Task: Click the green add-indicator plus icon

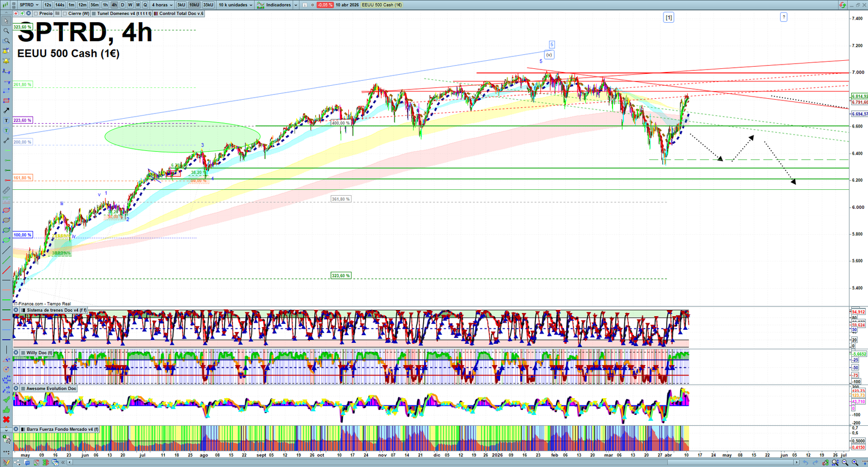Action: tap(23, 14)
